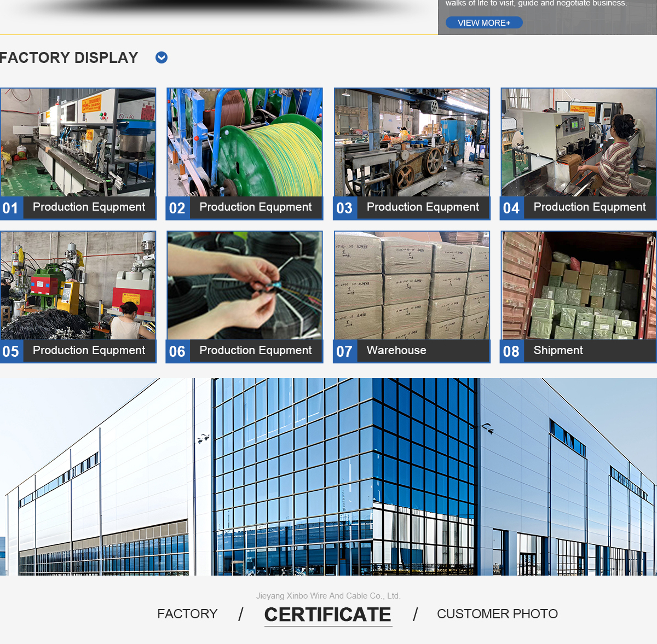Click the number badge 04
This screenshot has width=657, height=644.
(x=511, y=208)
